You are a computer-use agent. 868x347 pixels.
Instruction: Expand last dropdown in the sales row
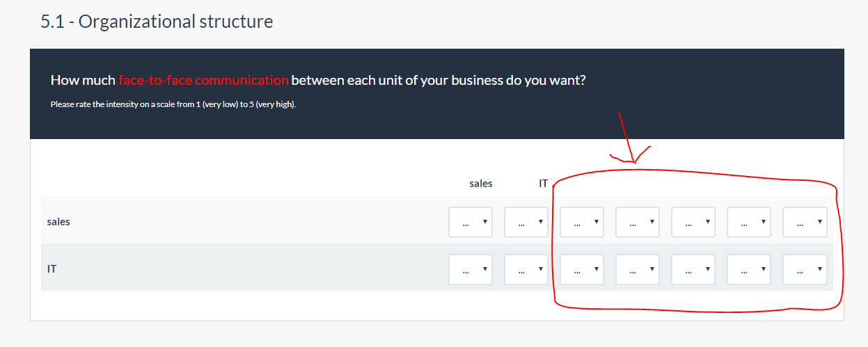[805, 223]
